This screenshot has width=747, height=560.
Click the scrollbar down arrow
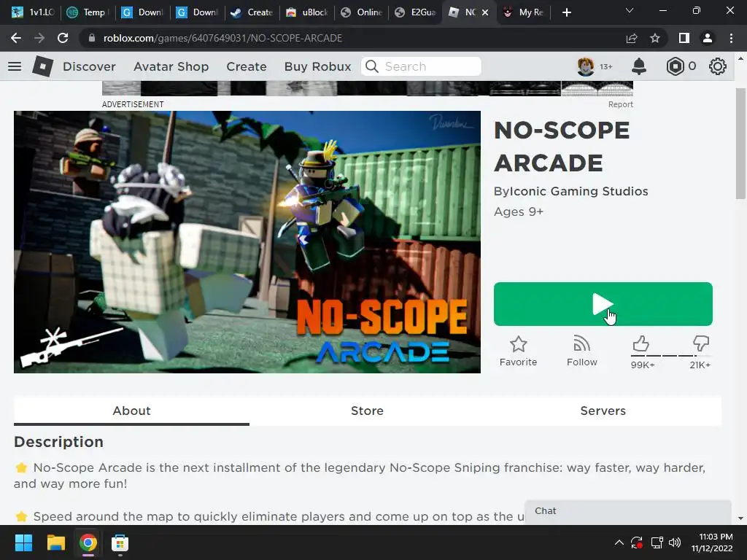coord(740,518)
